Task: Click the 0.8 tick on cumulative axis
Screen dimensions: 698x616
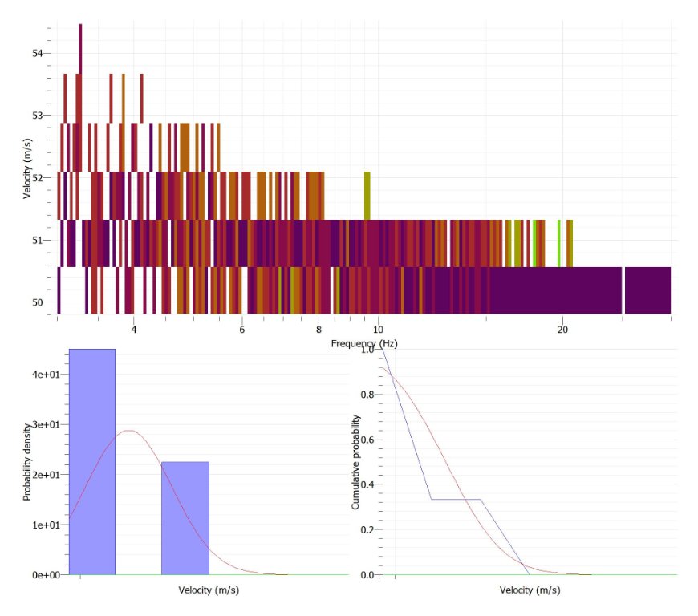Action: point(366,395)
